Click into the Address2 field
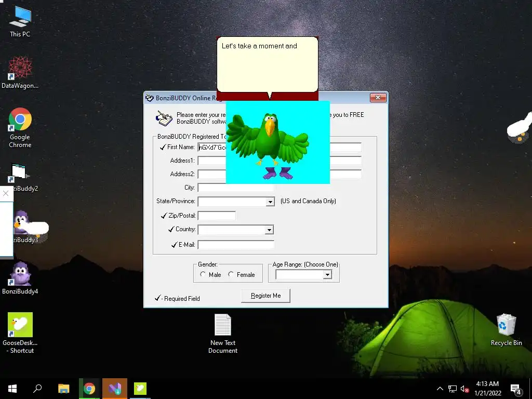Image resolution: width=532 pixels, height=399 pixels. click(x=212, y=174)
